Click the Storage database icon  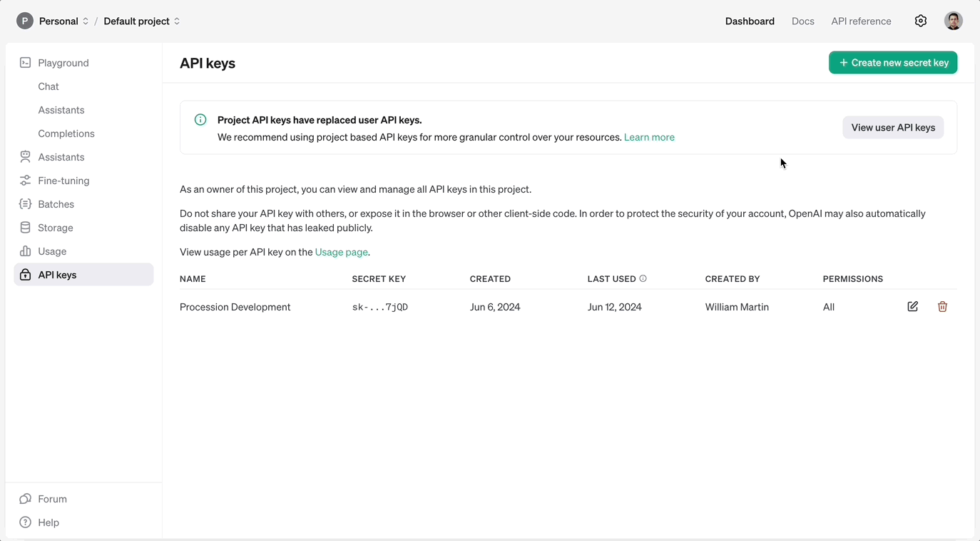[x=25, y=228]
